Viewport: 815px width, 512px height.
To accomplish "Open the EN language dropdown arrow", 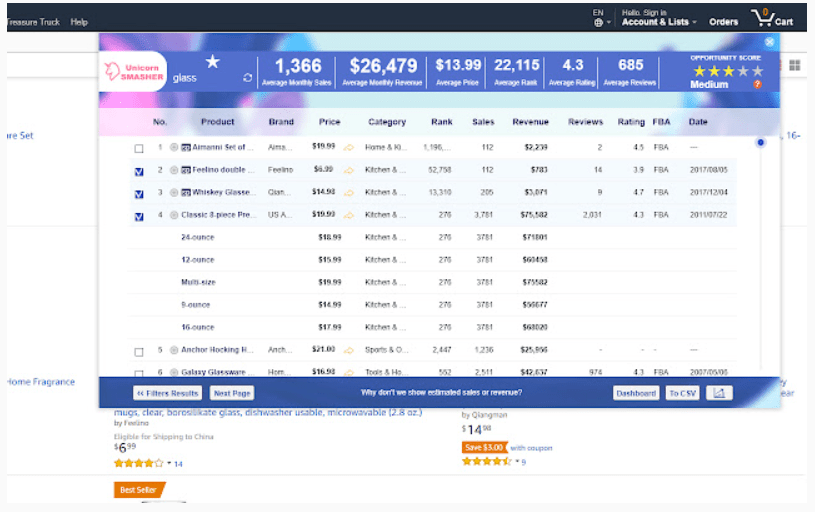I will tap(609, 23).
